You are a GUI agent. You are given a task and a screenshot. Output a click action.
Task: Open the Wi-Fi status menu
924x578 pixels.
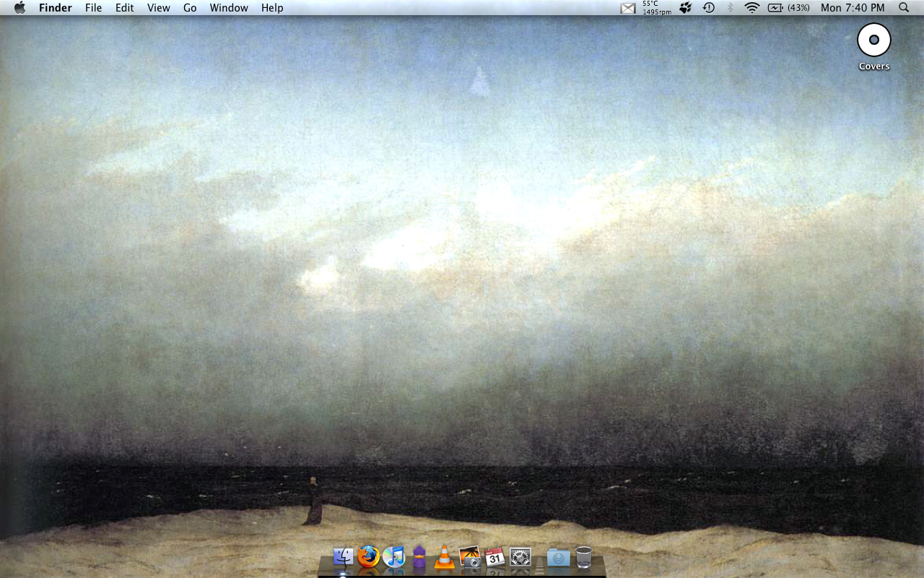point(752,8)
